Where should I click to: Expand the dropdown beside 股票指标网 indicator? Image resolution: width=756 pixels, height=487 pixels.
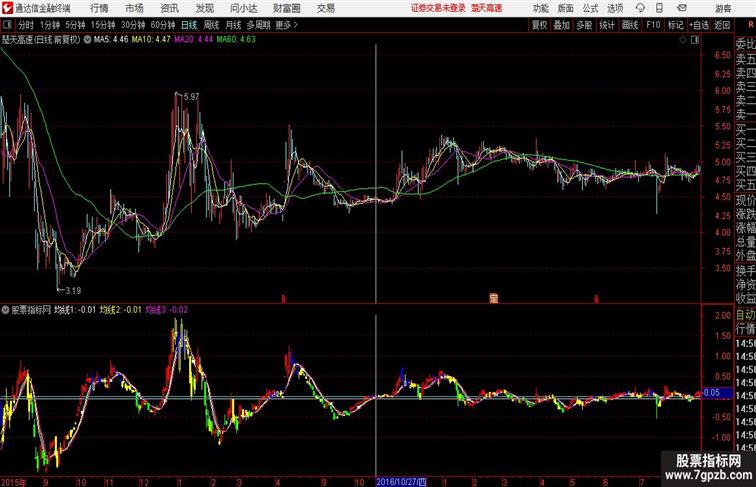tap(5, 310)
